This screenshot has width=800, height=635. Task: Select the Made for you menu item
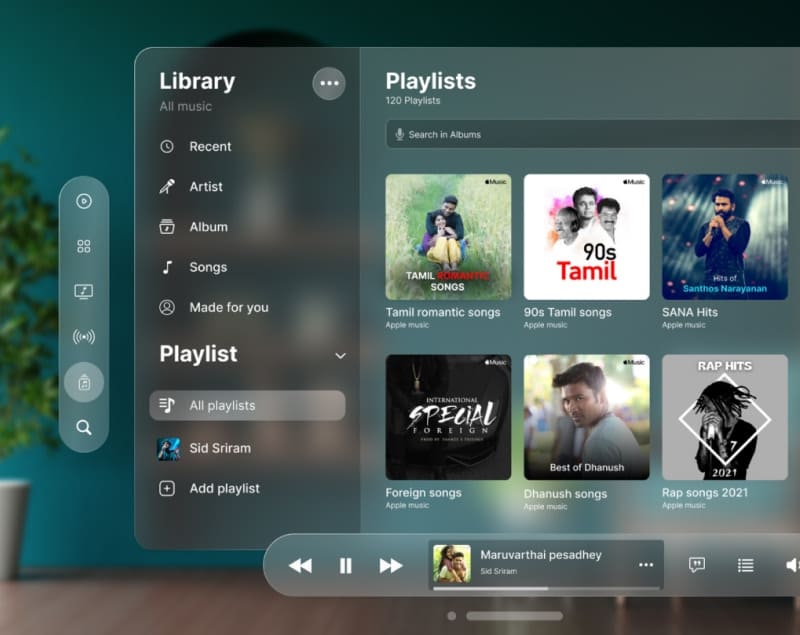(x=231, y=307)
